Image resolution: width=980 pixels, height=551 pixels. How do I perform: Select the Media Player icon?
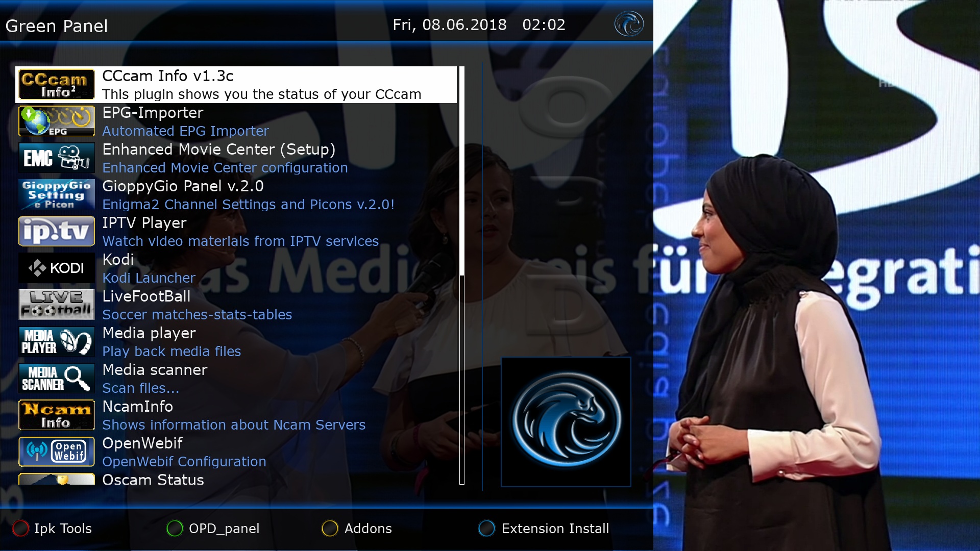tap(57, 341)
